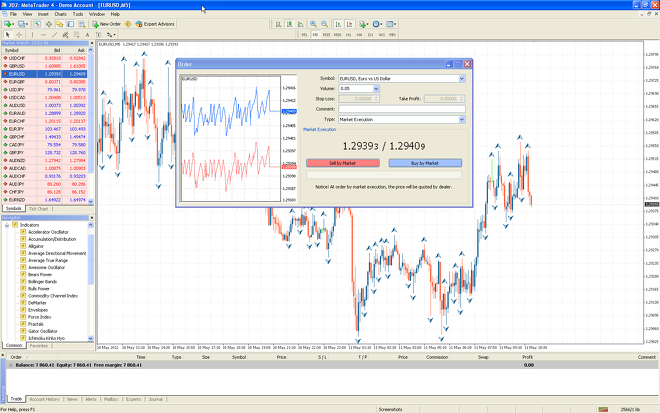Select the Alligator indicator in Navigator
Viewport: 660px width, 413px height.
(x=36, y=246)
